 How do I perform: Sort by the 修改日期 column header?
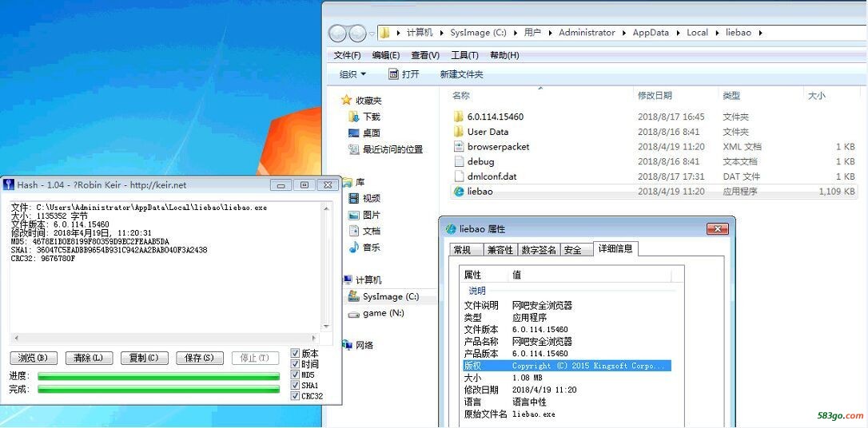coord(655,96)
